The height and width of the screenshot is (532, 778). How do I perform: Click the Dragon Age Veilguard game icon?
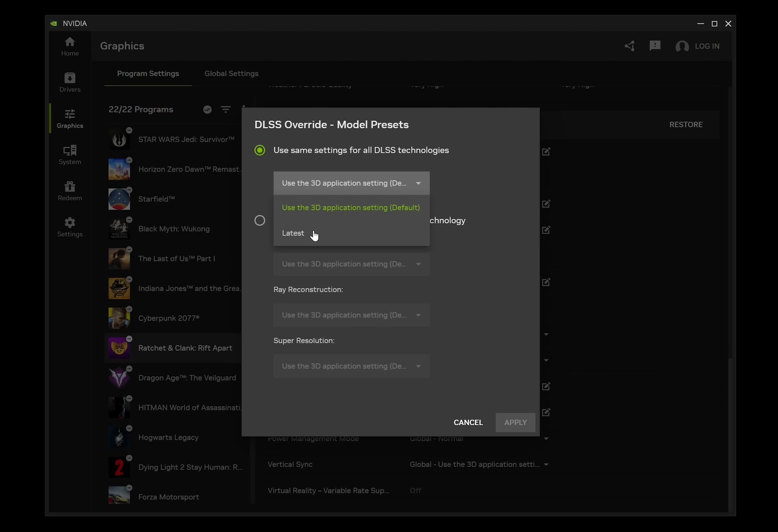(x=119, y=378)
